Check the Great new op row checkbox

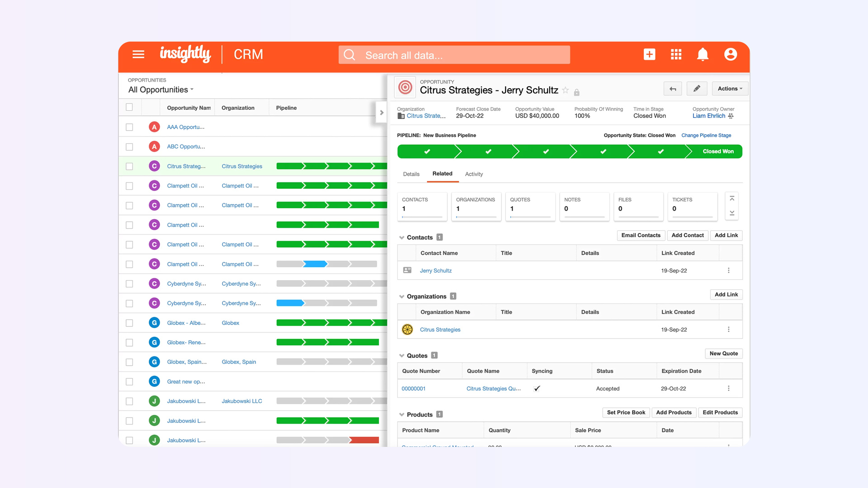click(x=129, y=382)
